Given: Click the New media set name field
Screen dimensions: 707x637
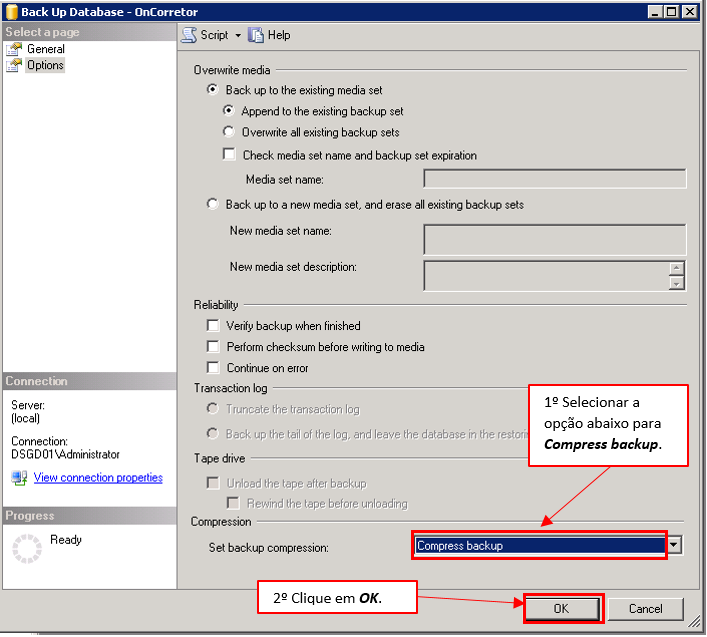Looking at the screenshot, I should point(554,239).
